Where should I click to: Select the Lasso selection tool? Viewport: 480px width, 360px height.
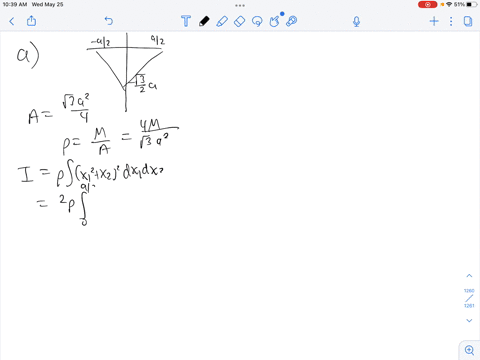(x=257, y=21)
